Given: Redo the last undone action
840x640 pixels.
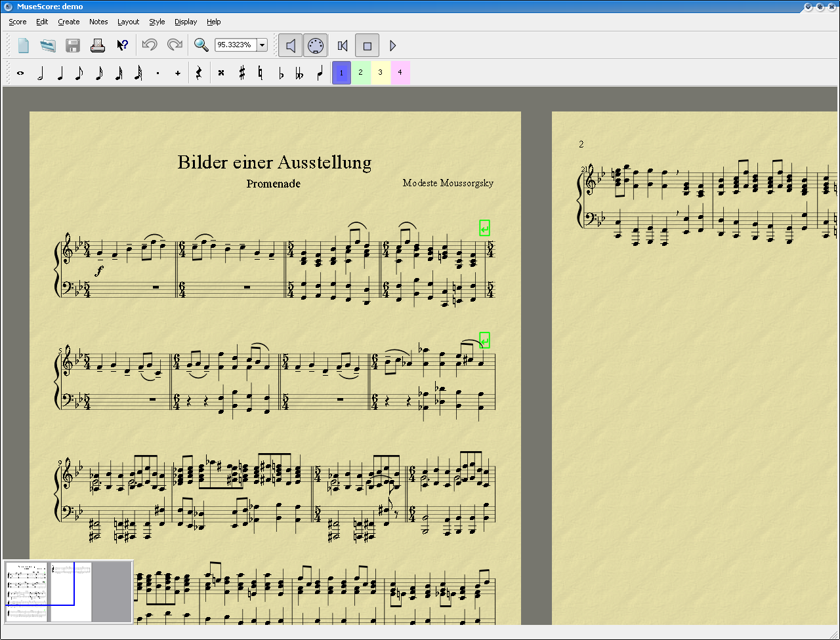Looking at the screenshot, I should pos(175,45).
